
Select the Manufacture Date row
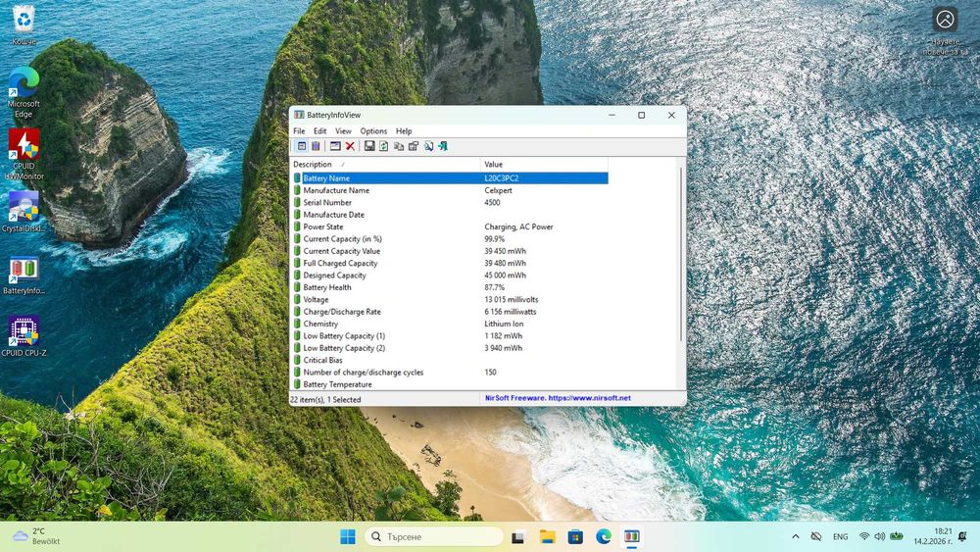pyautogui.click(x=450, y=215)
